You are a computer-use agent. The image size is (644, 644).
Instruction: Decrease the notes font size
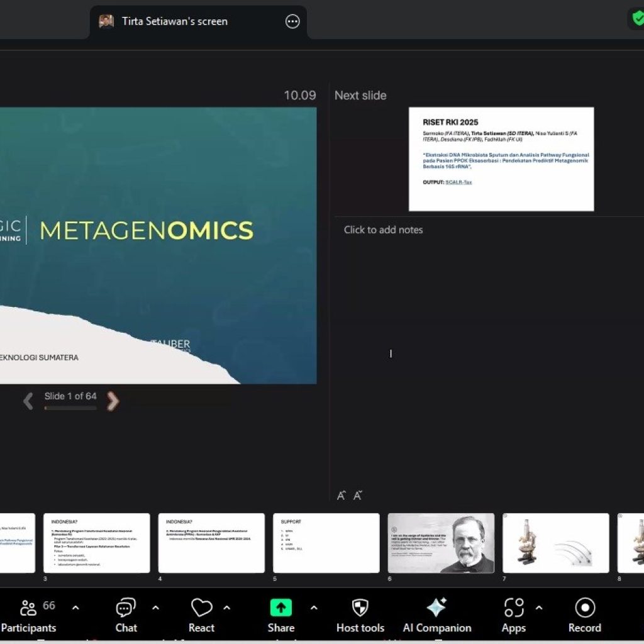click(357, 496)
